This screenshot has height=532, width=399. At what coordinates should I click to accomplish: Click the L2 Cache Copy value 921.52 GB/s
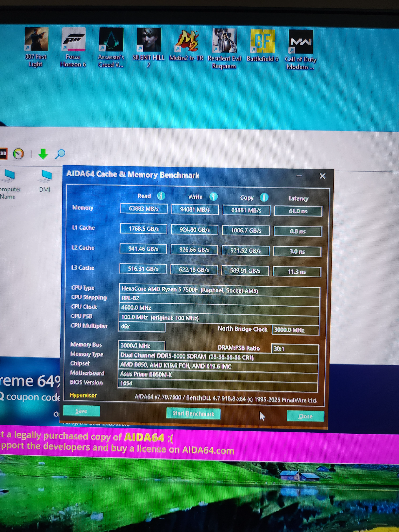(x=246, y=251)
